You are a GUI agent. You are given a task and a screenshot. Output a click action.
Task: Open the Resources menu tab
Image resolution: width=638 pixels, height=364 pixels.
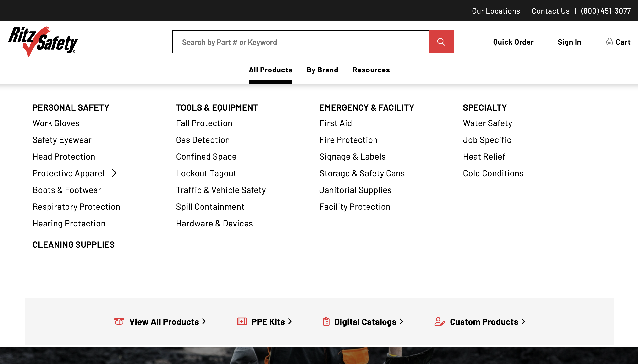(x=371, y=70)
